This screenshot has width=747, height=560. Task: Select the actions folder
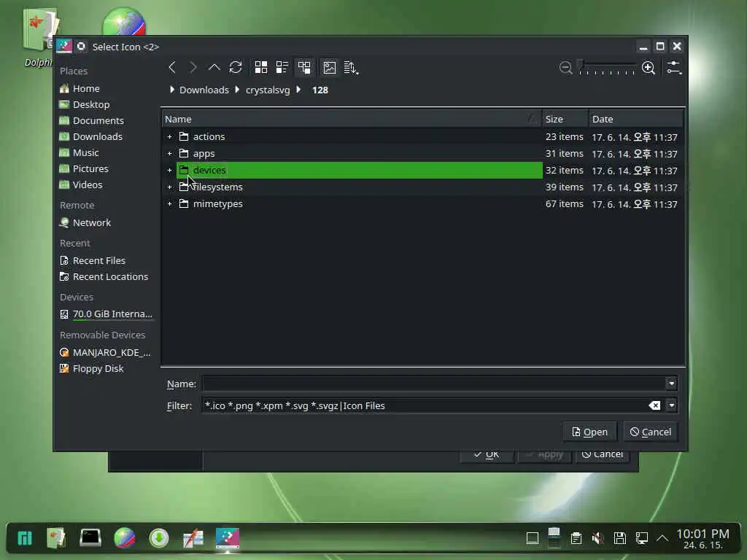pos(209,136)
